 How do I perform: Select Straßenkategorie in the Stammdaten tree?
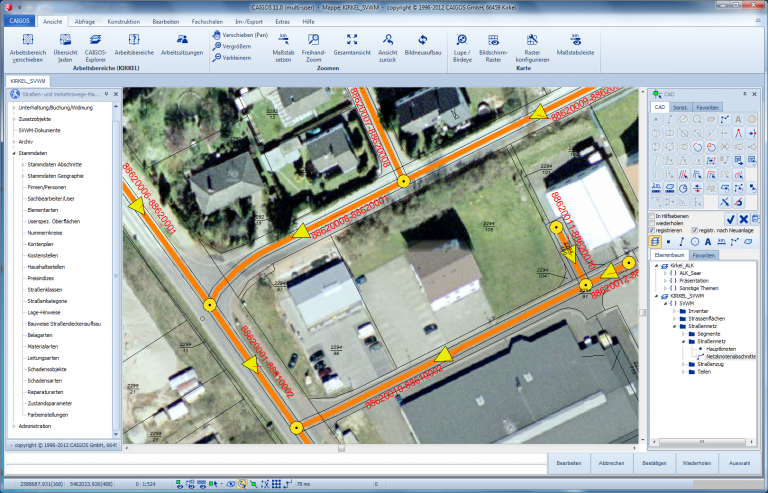49,299
